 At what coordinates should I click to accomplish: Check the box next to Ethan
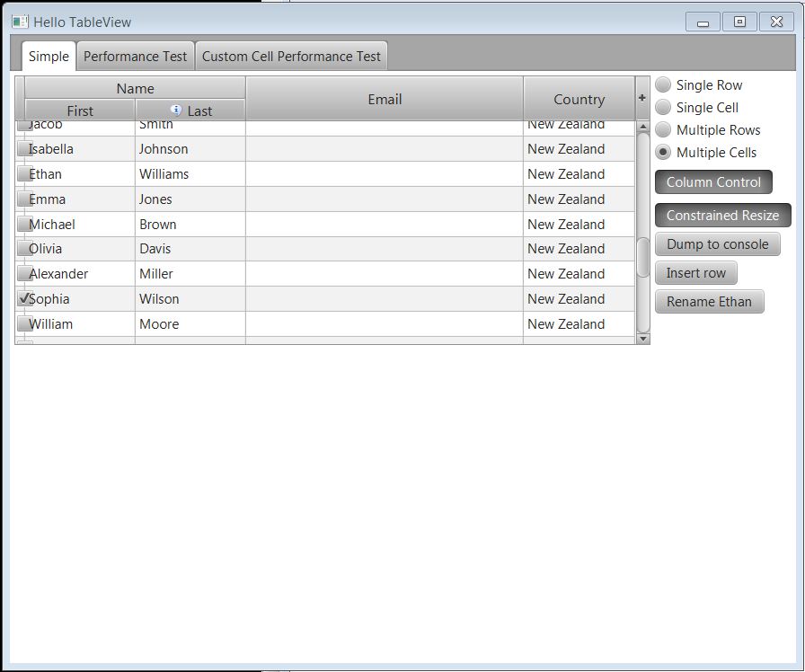pyautogui.click(x=24, y=174)
